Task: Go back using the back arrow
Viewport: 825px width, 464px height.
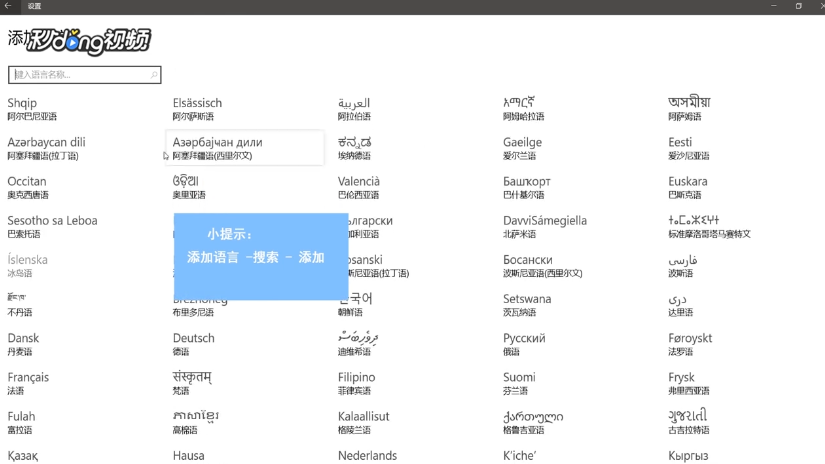Action: click(x=8, y=6)
